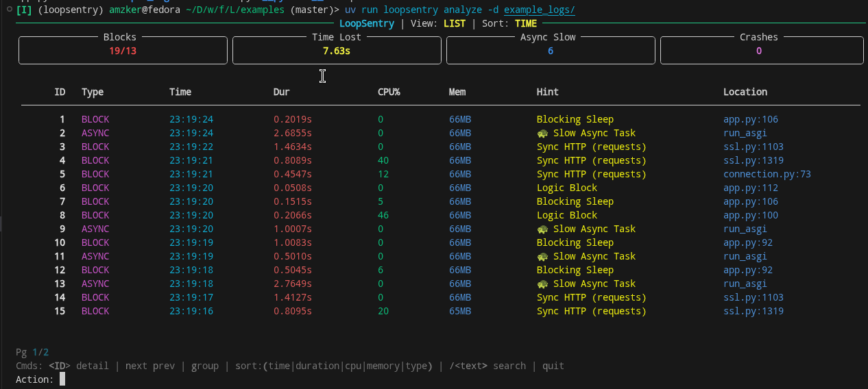The image size is (868, 389).
Task: Click the Hint column header
Action: point(548,92)
